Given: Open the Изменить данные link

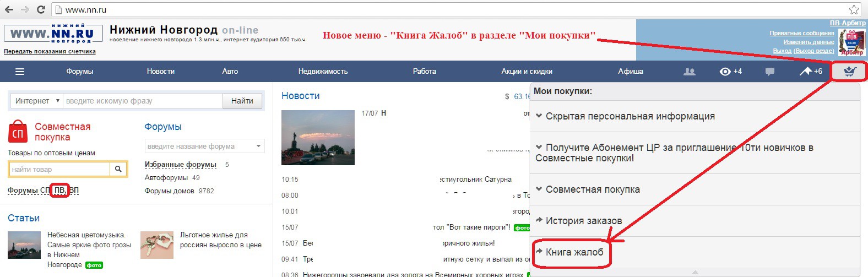Looking at the screenshot, I should (809, 42).
